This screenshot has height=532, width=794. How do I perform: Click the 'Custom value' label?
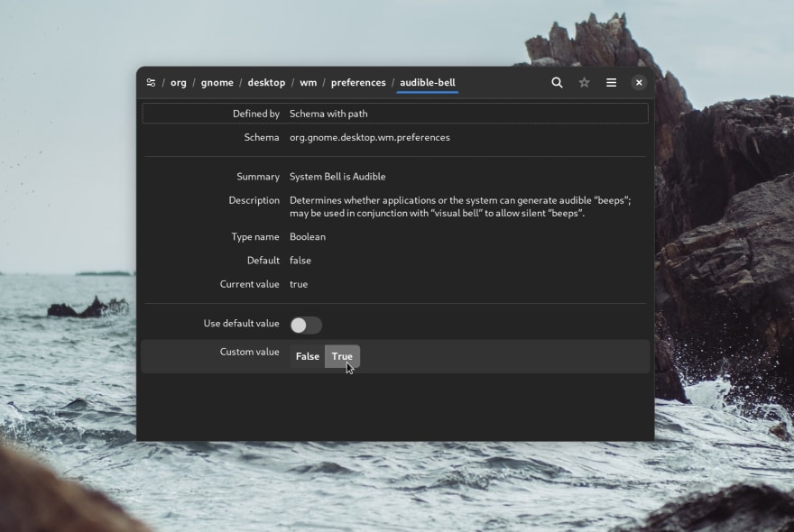pos(250,352)
